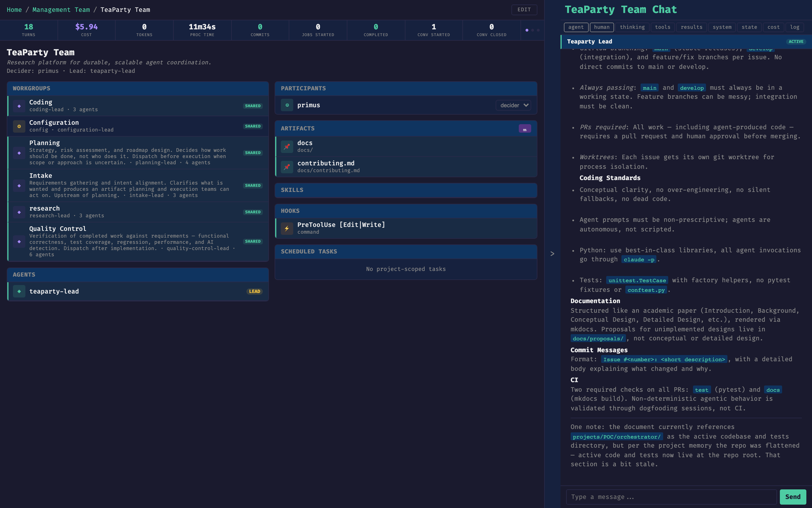The width and height of the screenshot is (812, 508).
Task: Click the projects/POC/orchestrator/ code reference
Action: [x=617, y=437]
